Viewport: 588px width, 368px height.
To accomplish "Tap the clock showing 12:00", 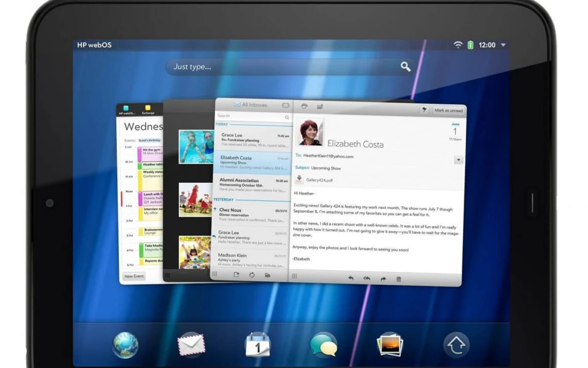I will coord(487,45).
